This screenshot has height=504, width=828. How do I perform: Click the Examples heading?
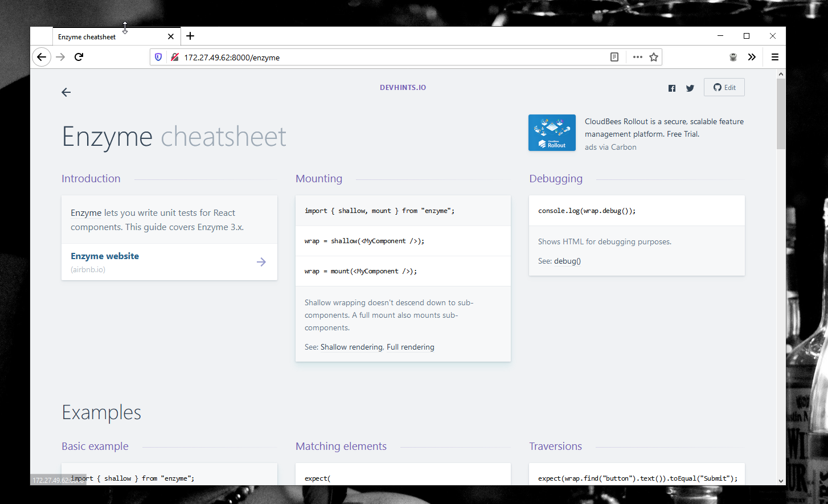101,412
